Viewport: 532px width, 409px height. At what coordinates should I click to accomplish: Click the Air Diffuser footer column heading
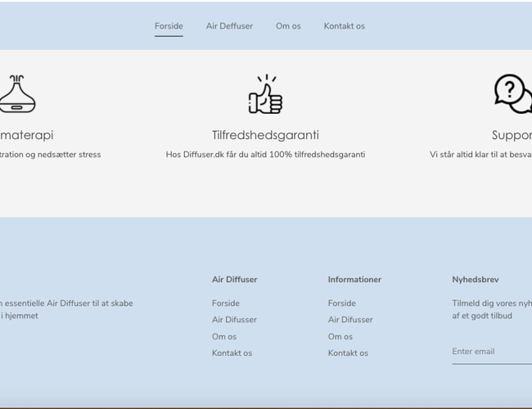[234, 280]
